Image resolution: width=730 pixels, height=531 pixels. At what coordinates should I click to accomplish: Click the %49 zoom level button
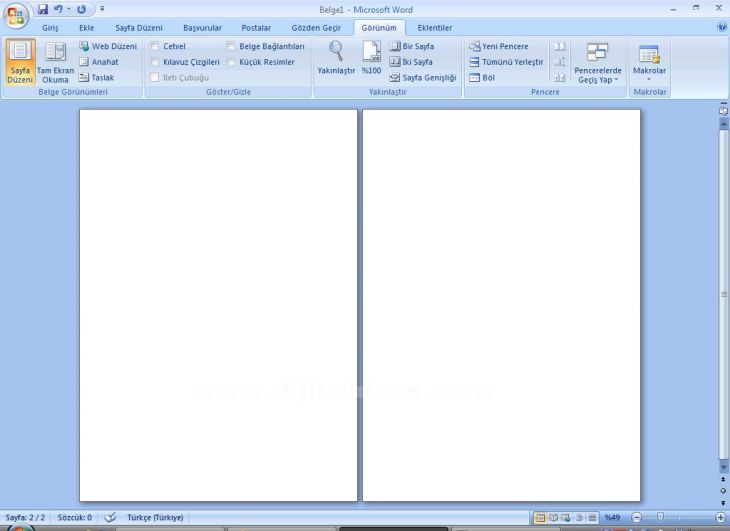pyautogui.click(x=612, y=518)
